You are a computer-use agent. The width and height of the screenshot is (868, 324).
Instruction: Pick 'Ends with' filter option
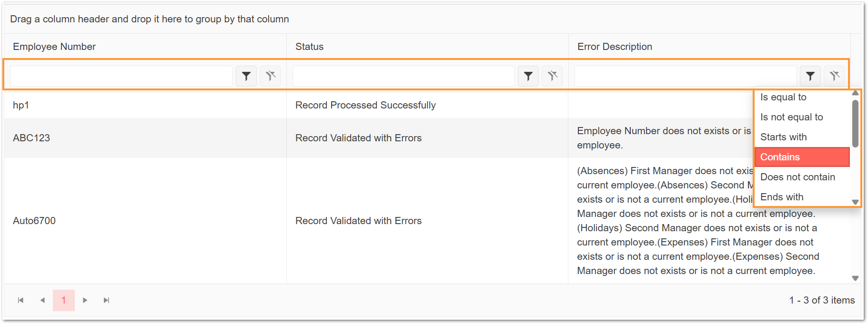(802, 197)
